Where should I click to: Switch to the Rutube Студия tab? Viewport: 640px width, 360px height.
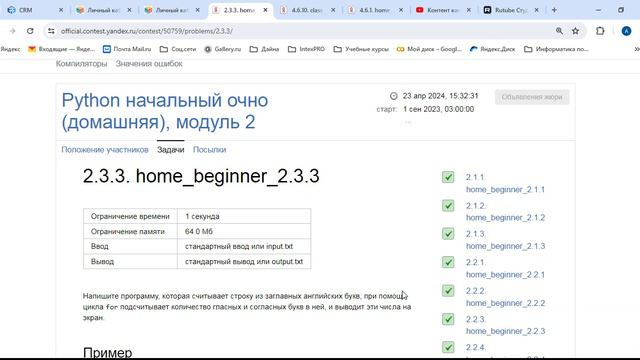point(510,10)
